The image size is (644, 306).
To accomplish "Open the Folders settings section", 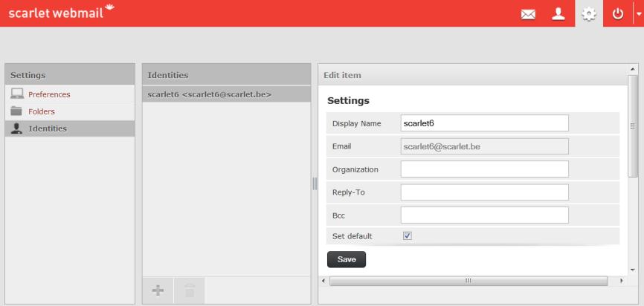I will (x=70, y=111).
